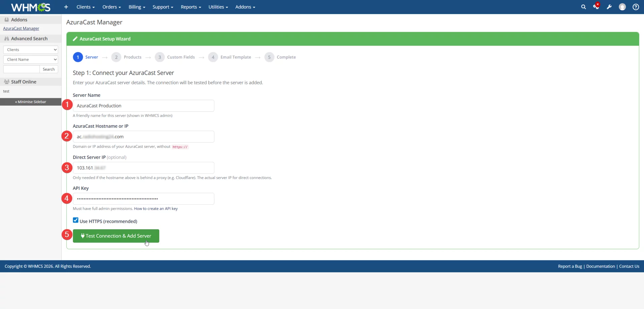Click the Server Name input field
This screenshot has width=644, height=309.
point(144,105)
